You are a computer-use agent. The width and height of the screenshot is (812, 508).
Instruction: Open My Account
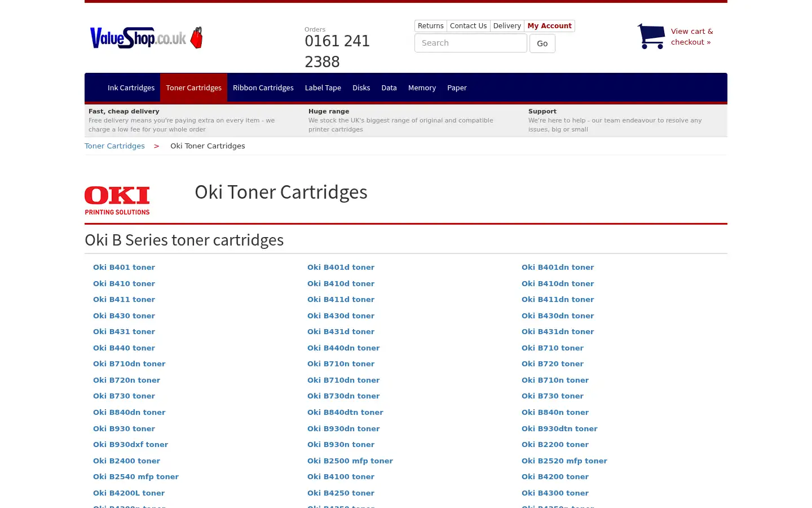[x=549, y=26]
